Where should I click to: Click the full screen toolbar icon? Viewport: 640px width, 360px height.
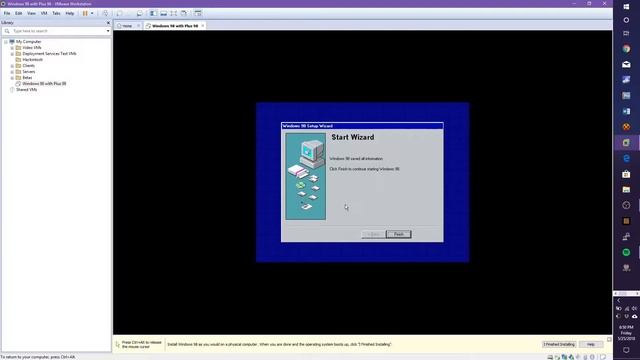pyautogui.click(x=173, y=13)
